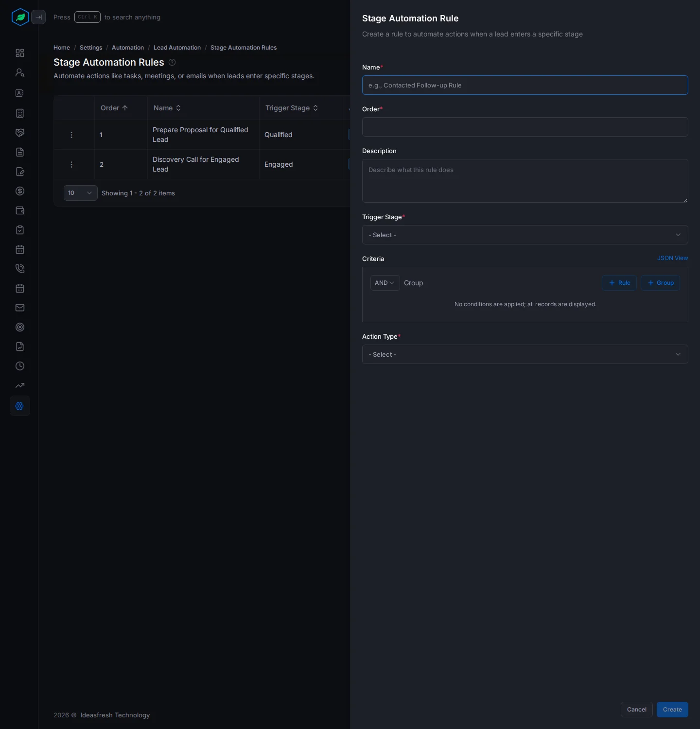Click the Cancel button

[x=637, y=710]
